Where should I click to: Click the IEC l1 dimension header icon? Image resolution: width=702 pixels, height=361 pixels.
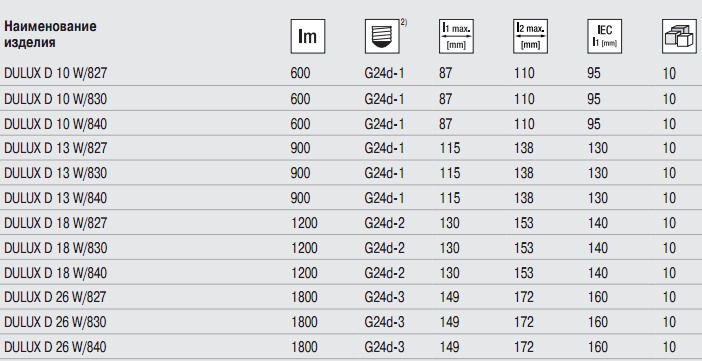click(x=605, y=36)
